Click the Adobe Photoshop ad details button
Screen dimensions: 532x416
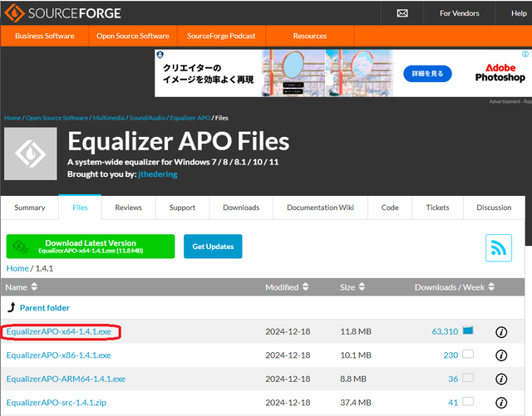(x=427, y=74)
